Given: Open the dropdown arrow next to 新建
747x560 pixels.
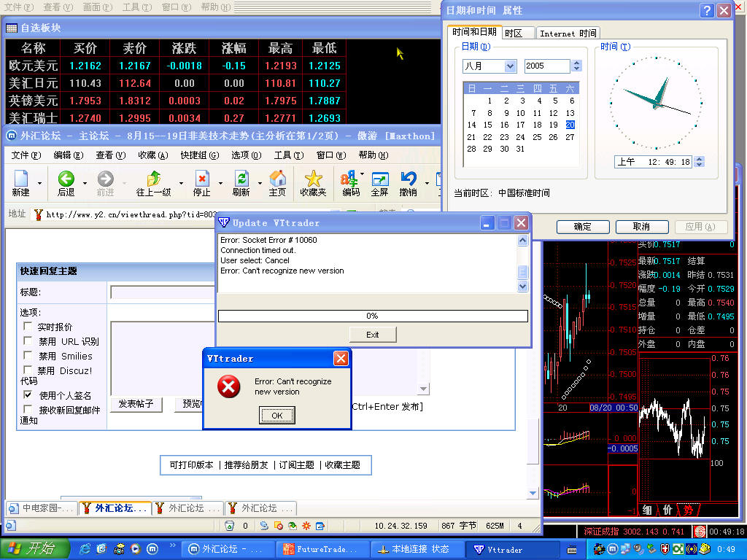Looking at the screenshot, I should click(x=39, y=183).
